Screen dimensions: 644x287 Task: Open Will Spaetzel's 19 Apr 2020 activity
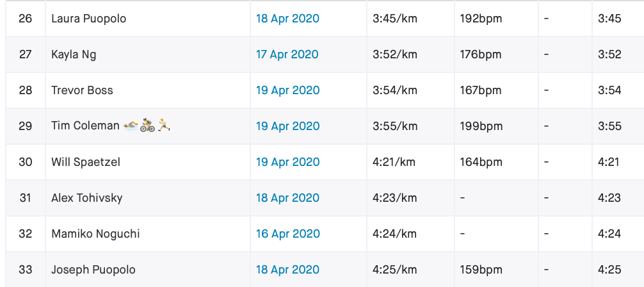click(x=287, y=162)
